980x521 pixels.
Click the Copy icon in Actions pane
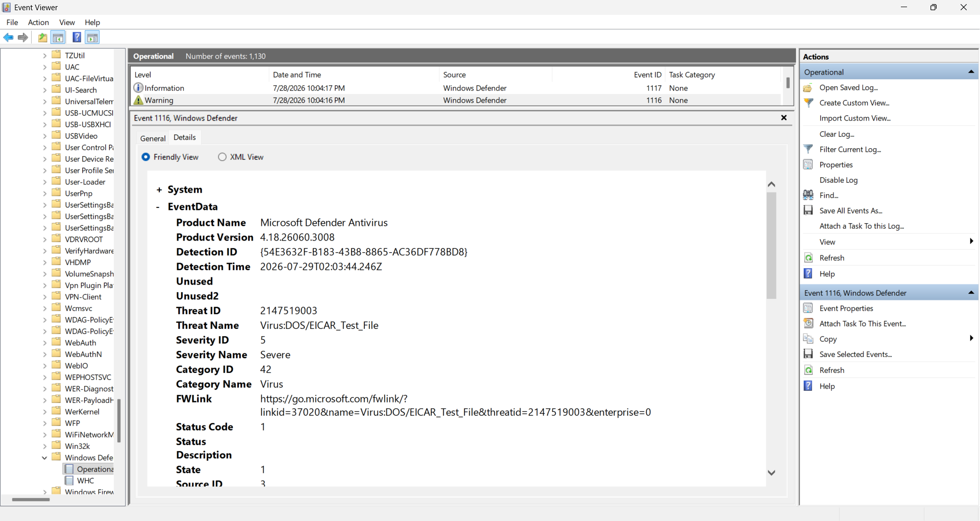click(x=808, y=339)
